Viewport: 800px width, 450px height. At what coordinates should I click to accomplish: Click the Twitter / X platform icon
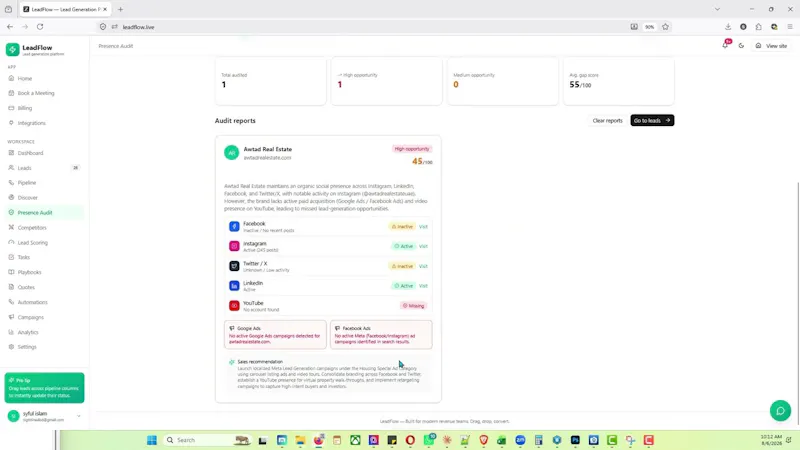[x=234, y=266]
